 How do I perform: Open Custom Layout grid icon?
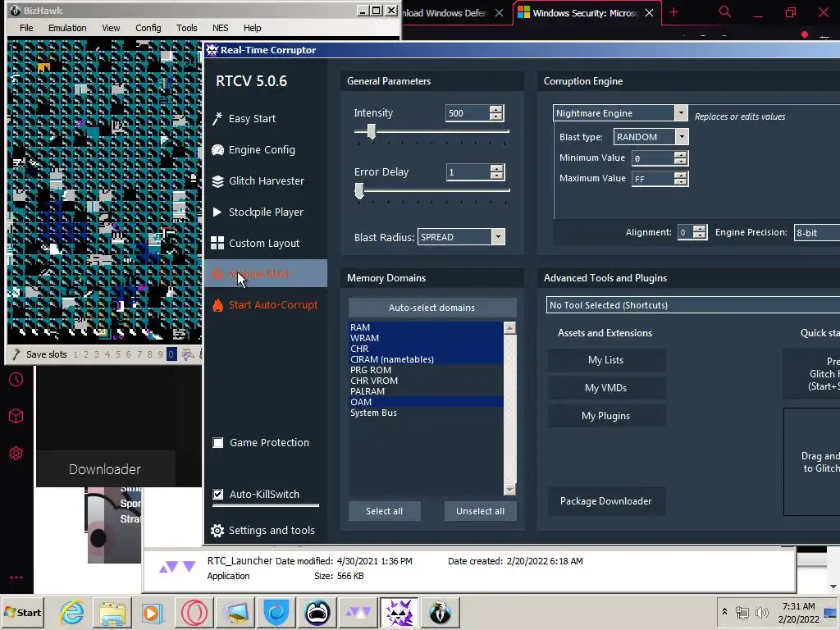[x=217, y=243]
